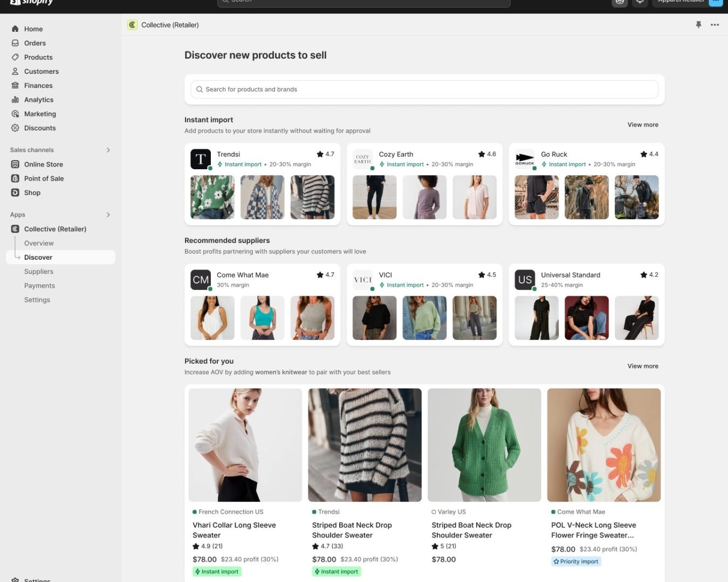
Task: Click Go Ruck brand logo
Action: 525,159
